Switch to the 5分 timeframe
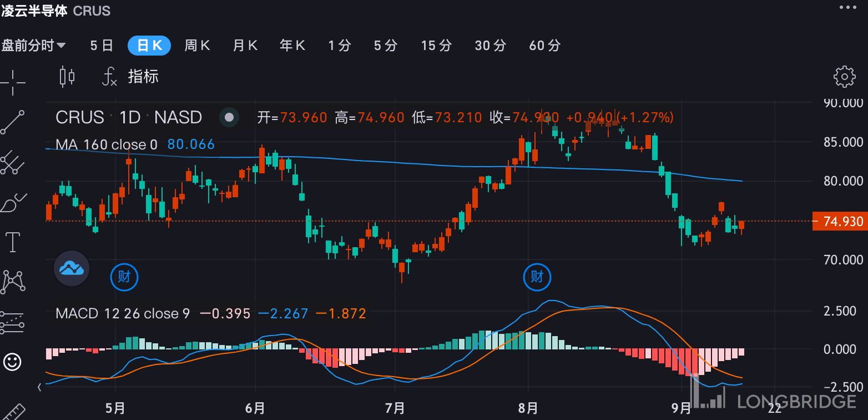Screen dimensions: 868x420 click(x=386, y=46)
